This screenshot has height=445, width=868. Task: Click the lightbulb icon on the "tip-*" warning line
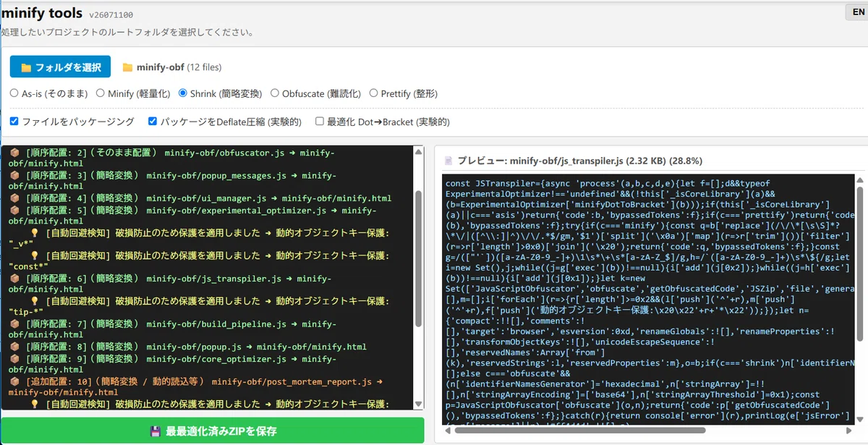click(x=35, y=300)
